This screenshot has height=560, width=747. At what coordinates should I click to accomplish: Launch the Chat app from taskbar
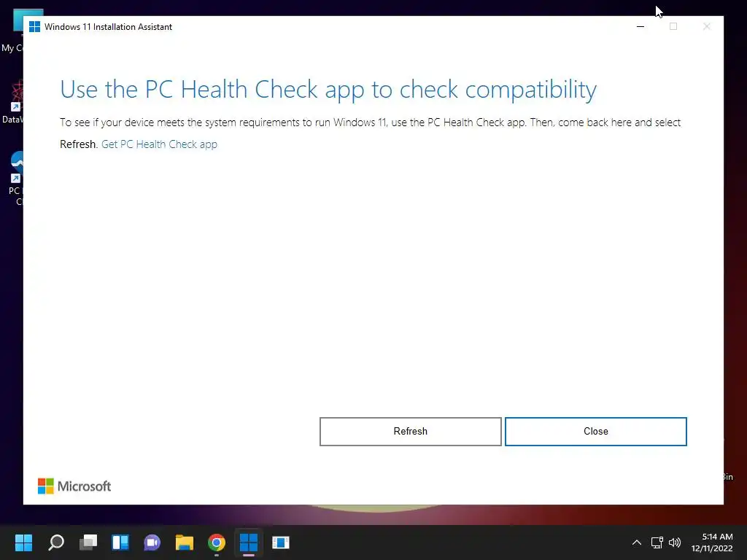pyautogui.click(x=152, y=542)
